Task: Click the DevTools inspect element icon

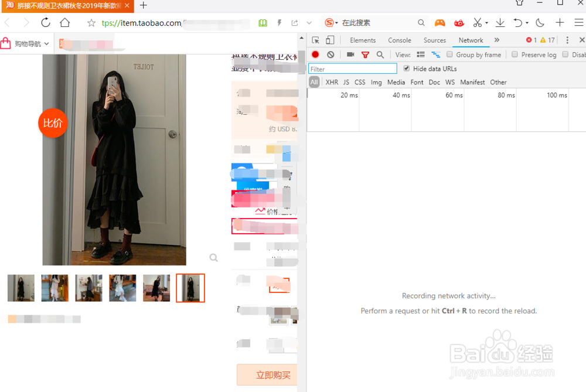Action: [x=315, y=40]
